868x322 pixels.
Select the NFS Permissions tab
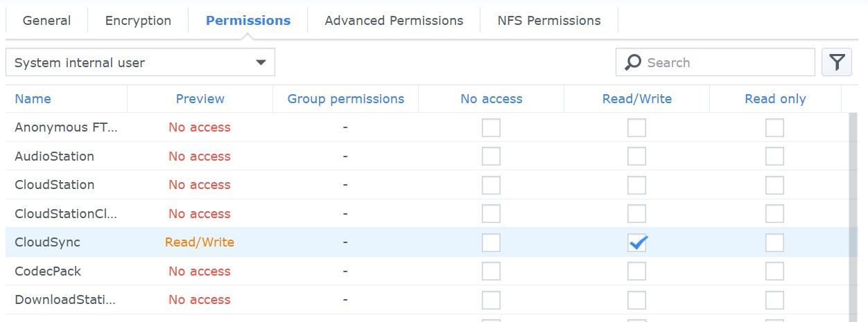click(549, 21)
